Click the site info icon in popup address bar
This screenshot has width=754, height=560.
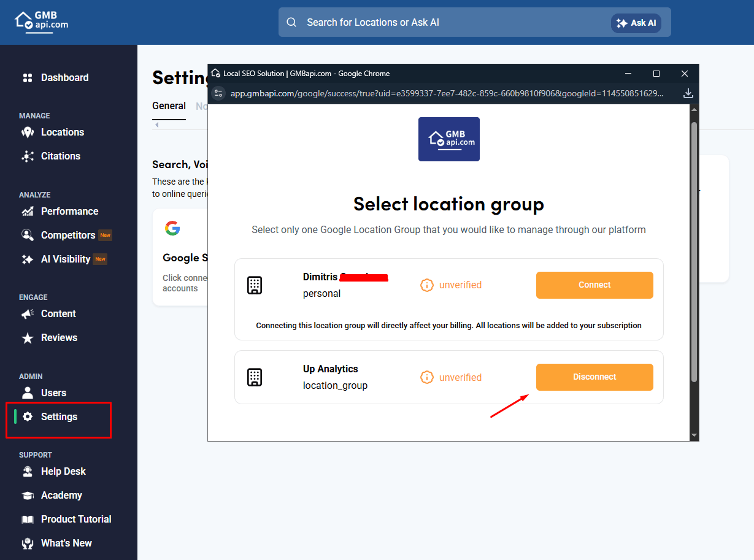pyautogui.click(x=218, y=93)
